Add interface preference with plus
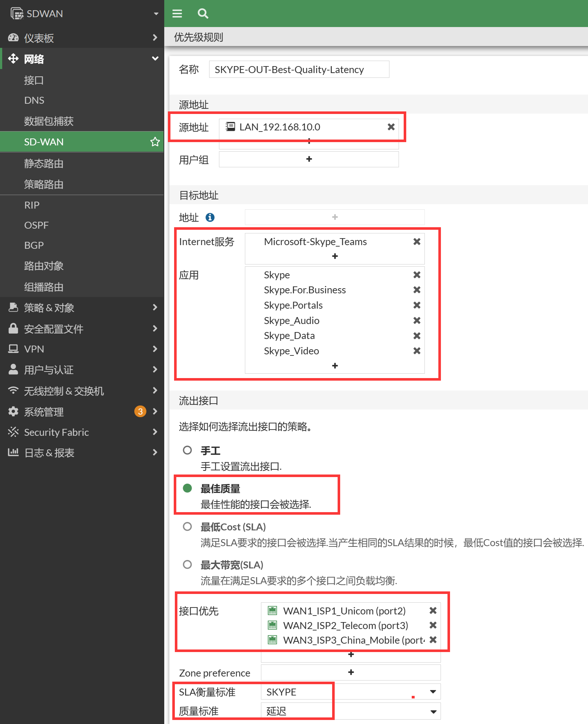588x724 pixels. [351, 655]
